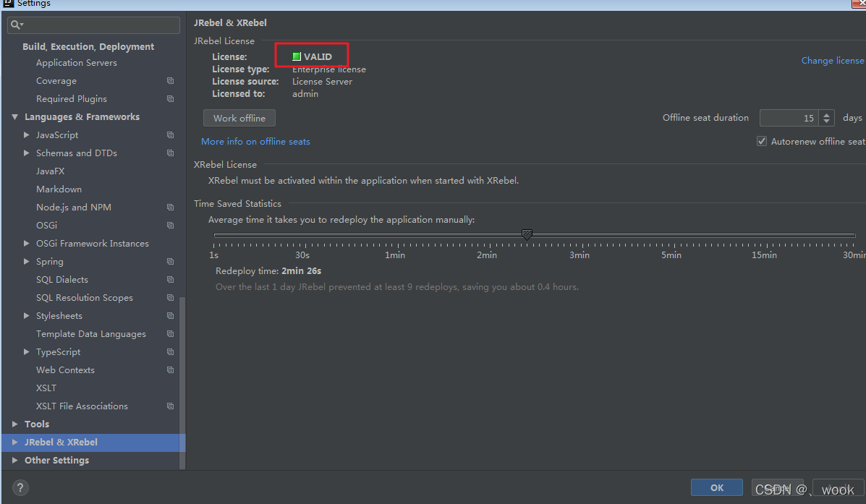The width and height of the screenshot is (866, 504).
Task: Click the settings search input field
Action: coord(94,25)
